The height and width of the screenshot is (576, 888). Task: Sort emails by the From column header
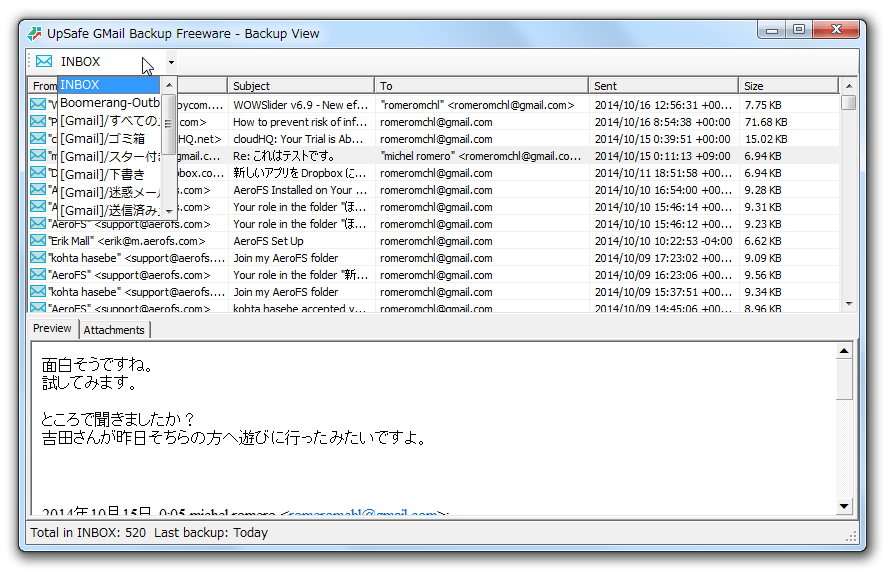(x=43, y=86)
